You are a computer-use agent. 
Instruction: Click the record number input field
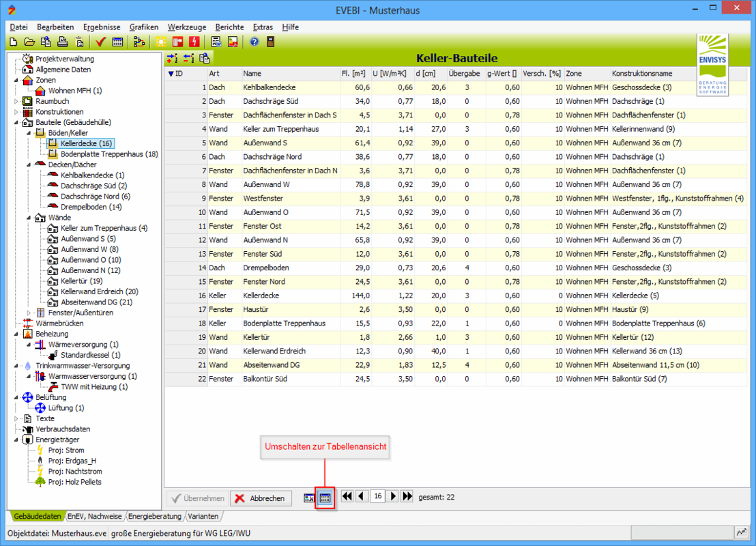(x=378, y=497)
